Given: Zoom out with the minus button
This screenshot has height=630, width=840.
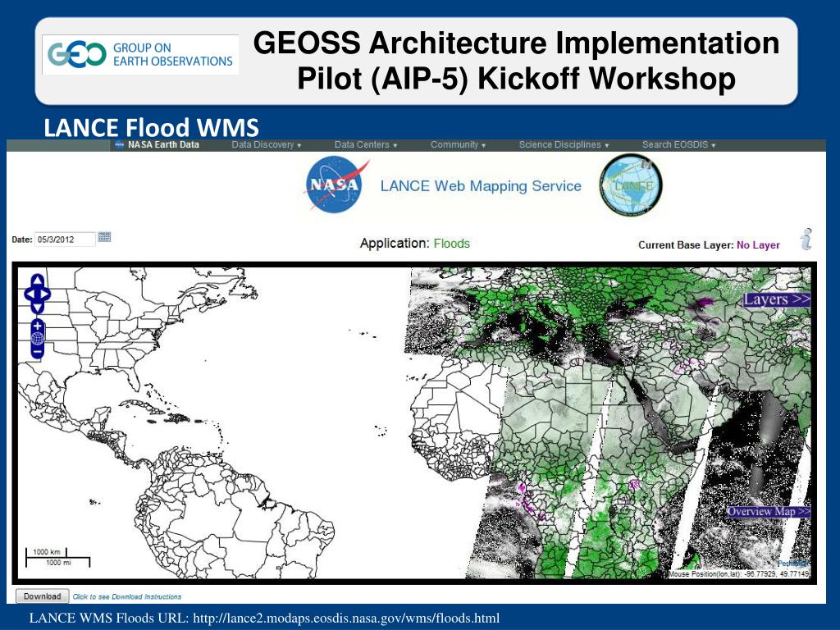Looking at the screenshot, I should point(37,352).
